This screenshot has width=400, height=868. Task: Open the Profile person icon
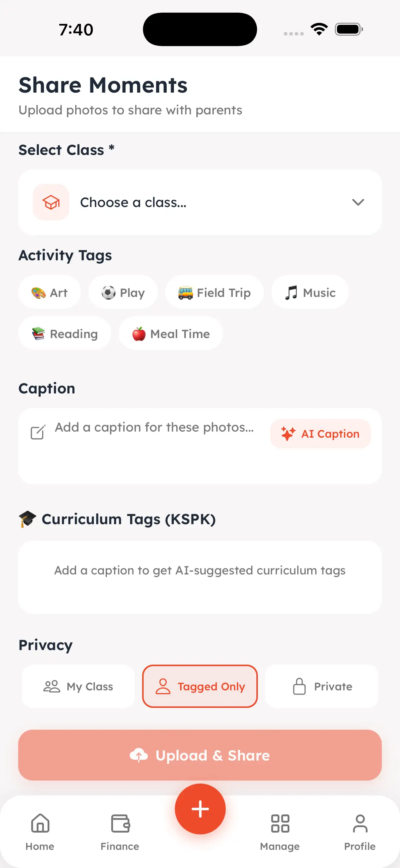coord(360,823)
